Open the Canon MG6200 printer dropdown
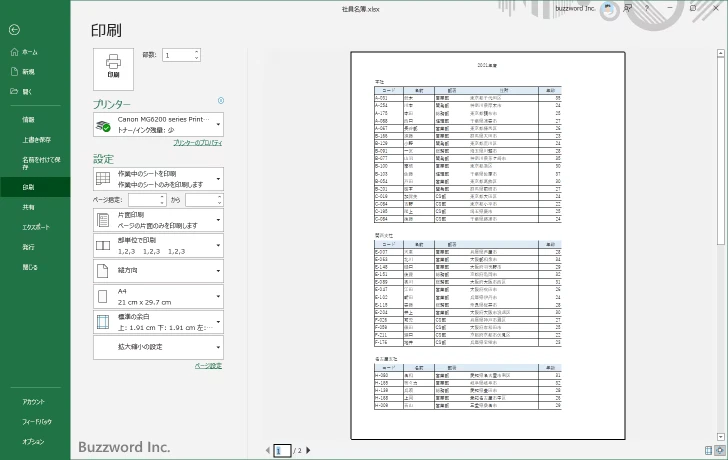The height and width of the screenshot is (460, 728). coord(158,124)
